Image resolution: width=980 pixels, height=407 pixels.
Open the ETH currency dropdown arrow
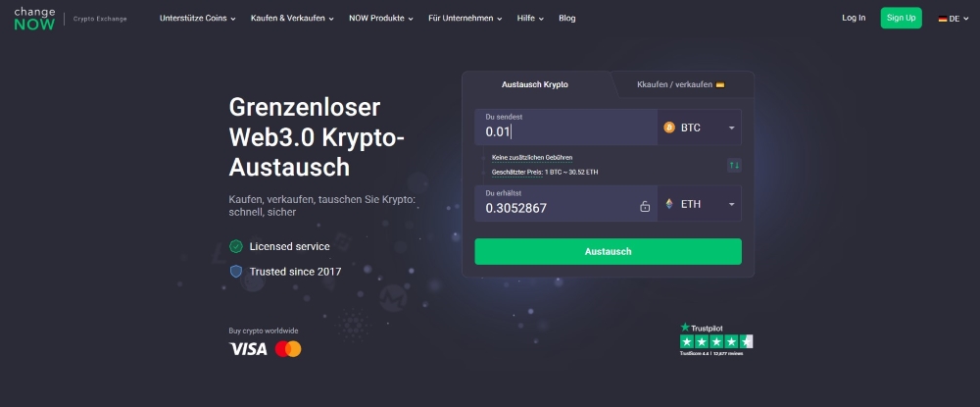click(731, 204)
